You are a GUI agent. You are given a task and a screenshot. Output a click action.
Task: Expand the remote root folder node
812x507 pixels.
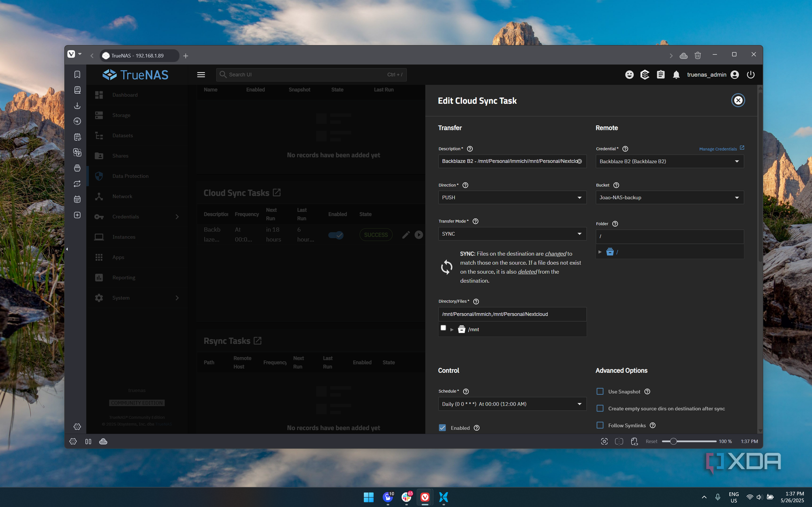pos(600,252)
